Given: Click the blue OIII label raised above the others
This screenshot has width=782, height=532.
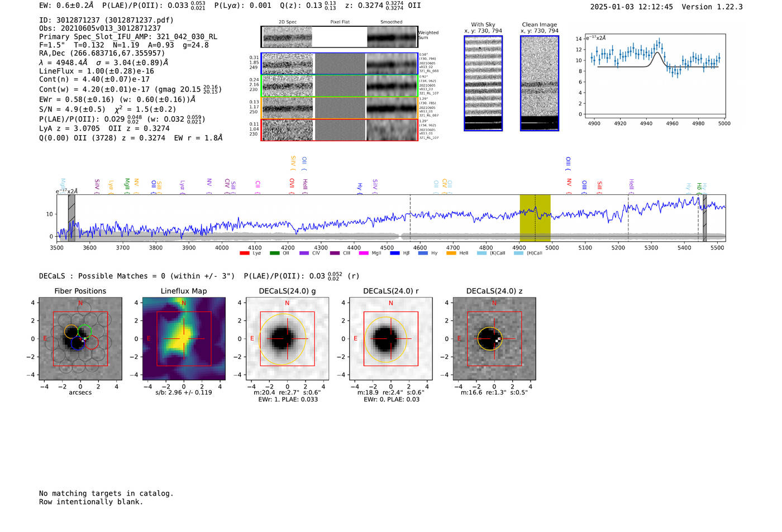Looking at the screenshot, I should (568, 164).
